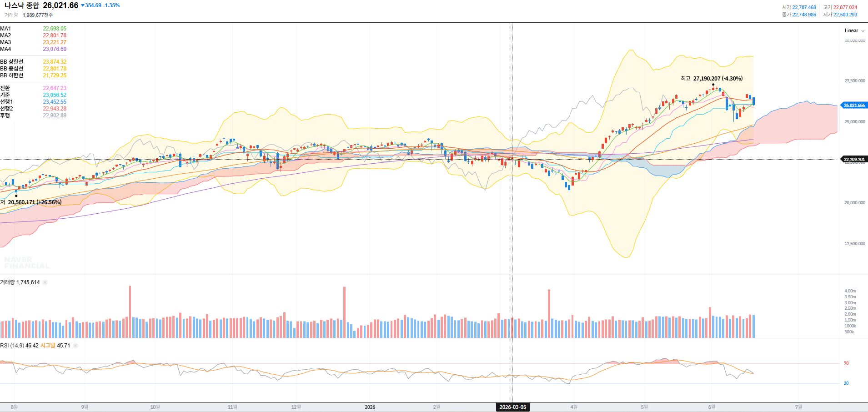This screenshot has width=868, height=412.
Task: Click MA1 legend value 22,698.05
Action: 55,29
